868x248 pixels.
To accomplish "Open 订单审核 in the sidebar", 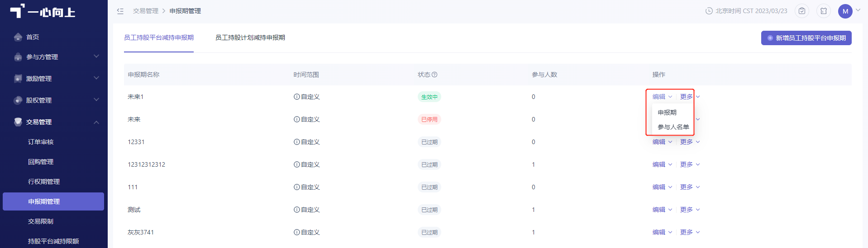I will click(x=41, y=142).
